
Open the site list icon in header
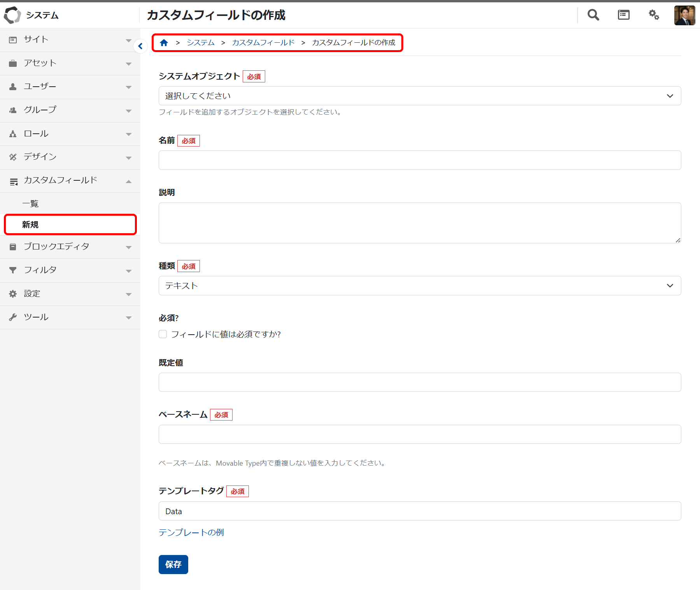point(623,15)
